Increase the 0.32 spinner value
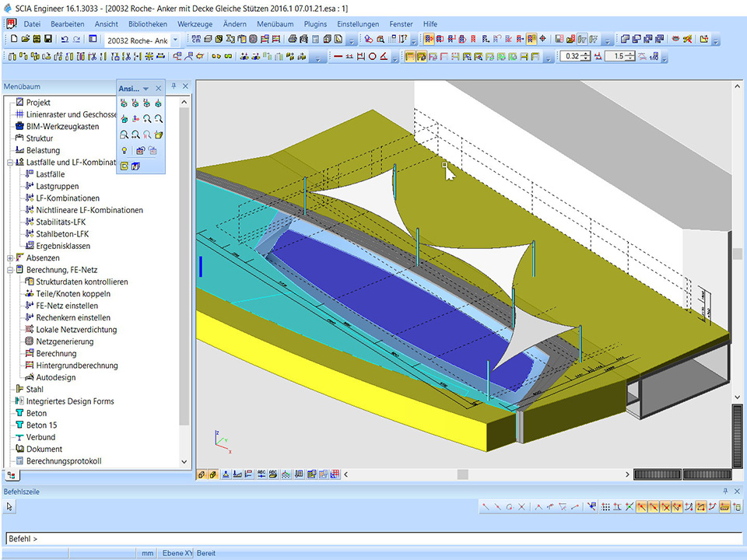 (x=587, y=53)
